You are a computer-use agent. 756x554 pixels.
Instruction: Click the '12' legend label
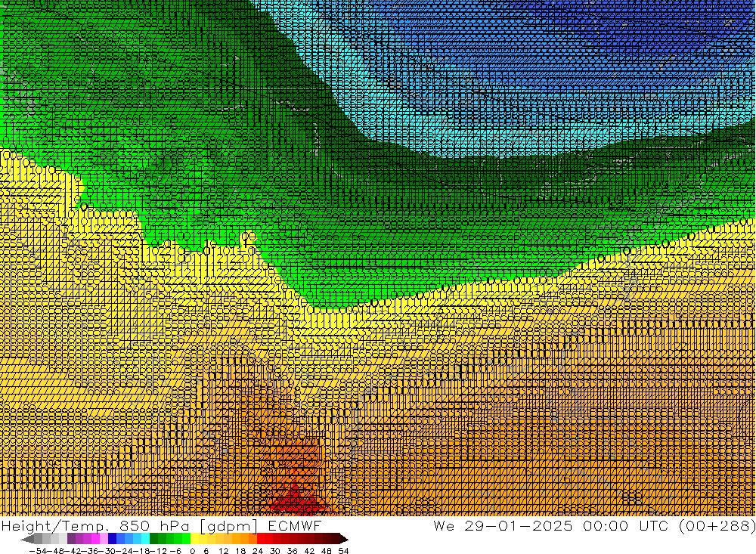coord(223,551)
